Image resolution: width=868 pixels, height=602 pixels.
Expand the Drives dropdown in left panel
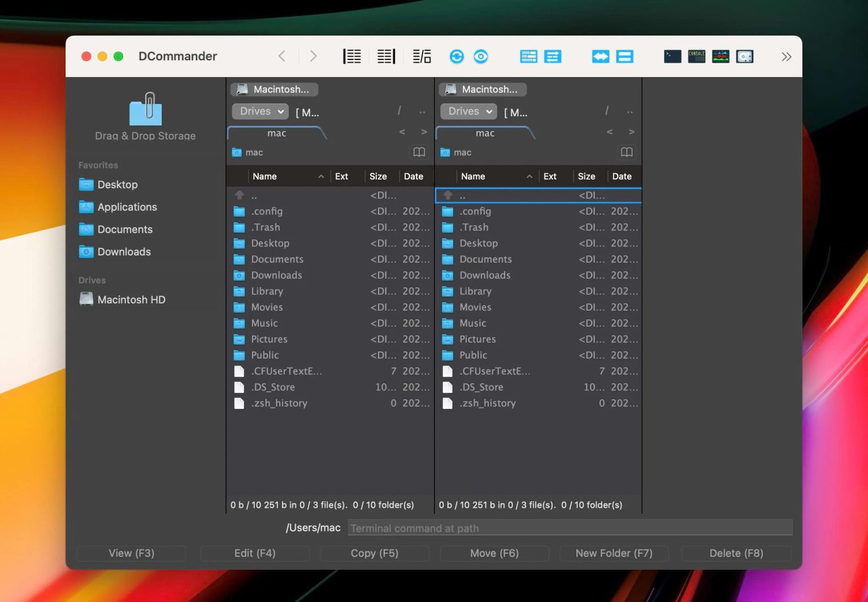point(259,111)
